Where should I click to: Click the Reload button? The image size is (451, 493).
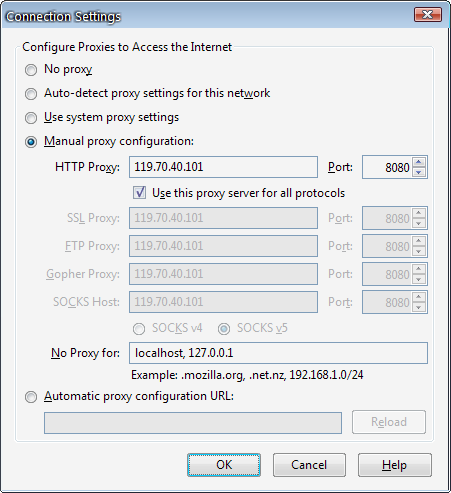[x=389, y=422]
